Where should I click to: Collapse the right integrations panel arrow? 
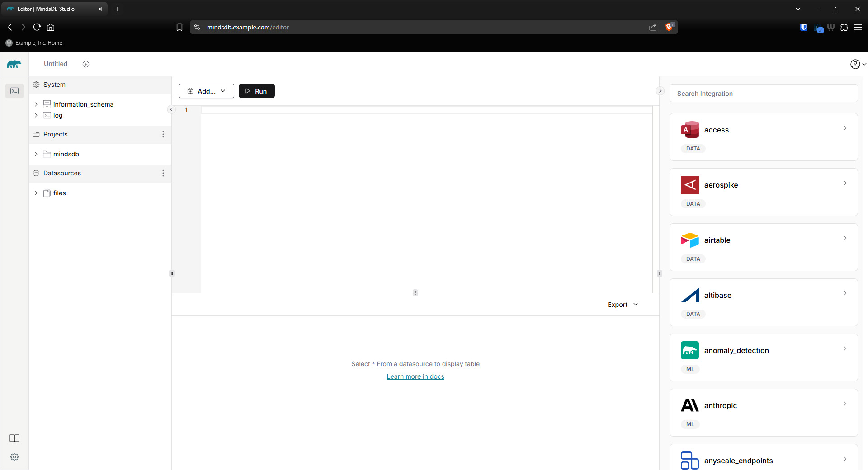pyautogui.click(x=660, y=91)
